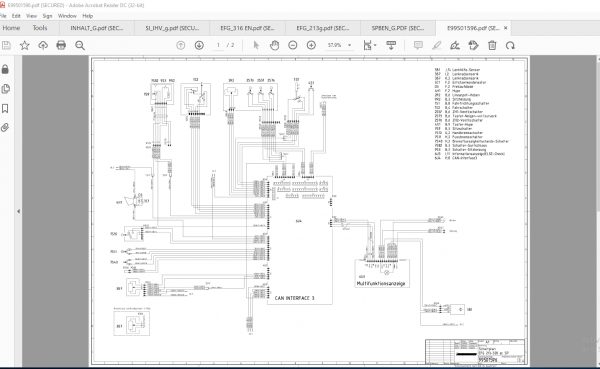Close the E99501596.pdf tab
Image resolution: width=600 pixels, height=369 pixels.
(505, 28)
